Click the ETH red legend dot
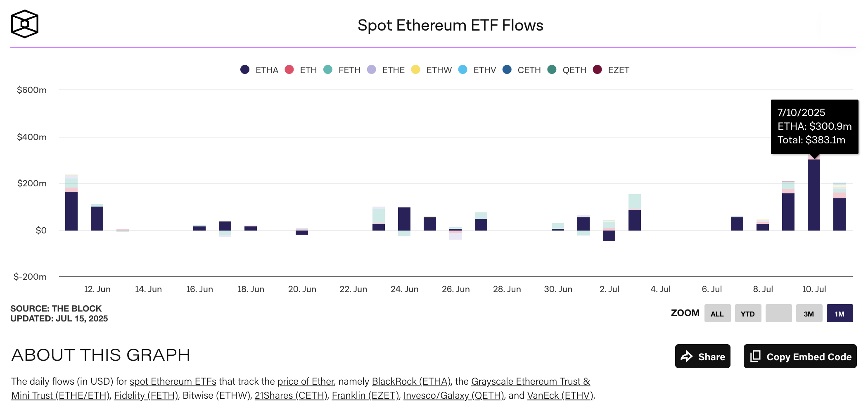 289,69
